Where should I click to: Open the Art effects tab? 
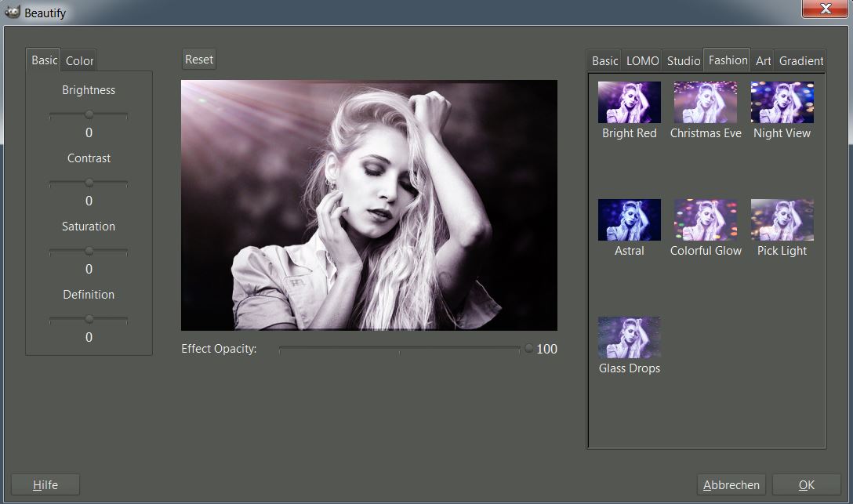point(763,61)
